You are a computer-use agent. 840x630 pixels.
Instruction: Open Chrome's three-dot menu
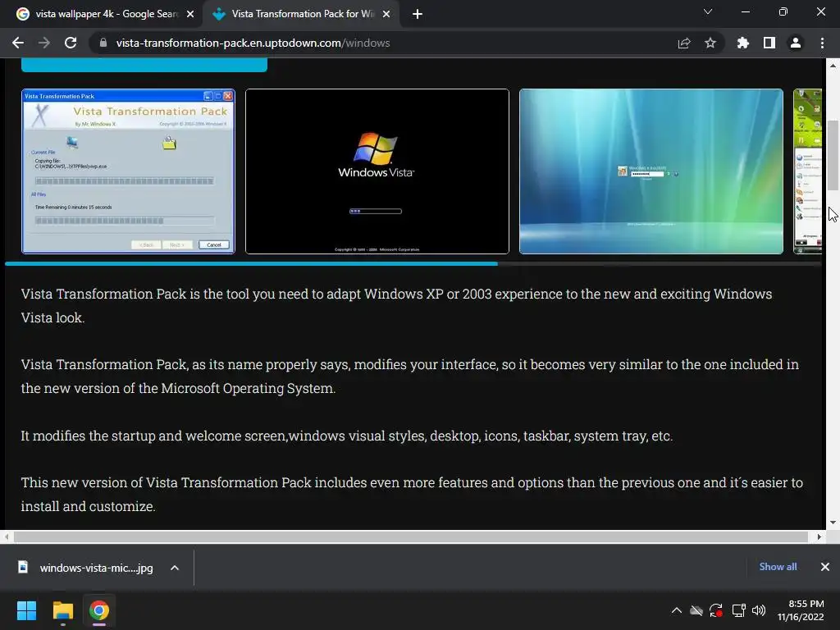click(x=822, y=43)
